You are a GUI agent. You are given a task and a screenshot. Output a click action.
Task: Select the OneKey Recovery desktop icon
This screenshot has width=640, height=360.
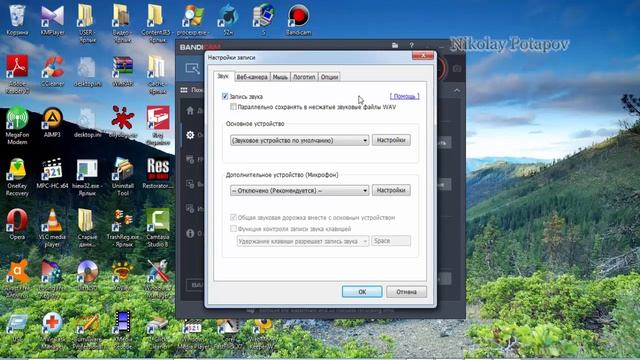(17, 177)
